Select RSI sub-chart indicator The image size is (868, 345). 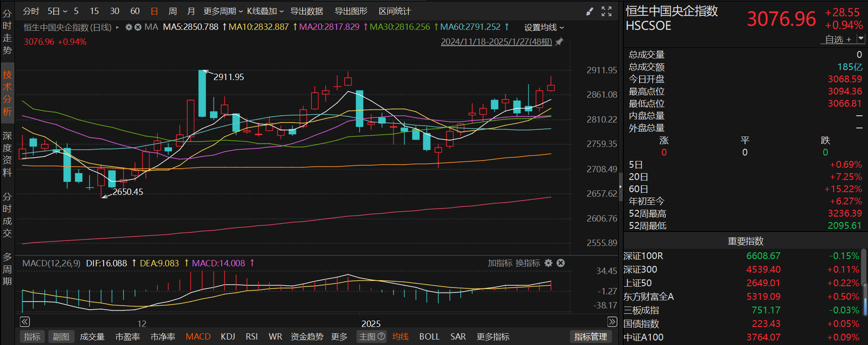tap(251, 336)
